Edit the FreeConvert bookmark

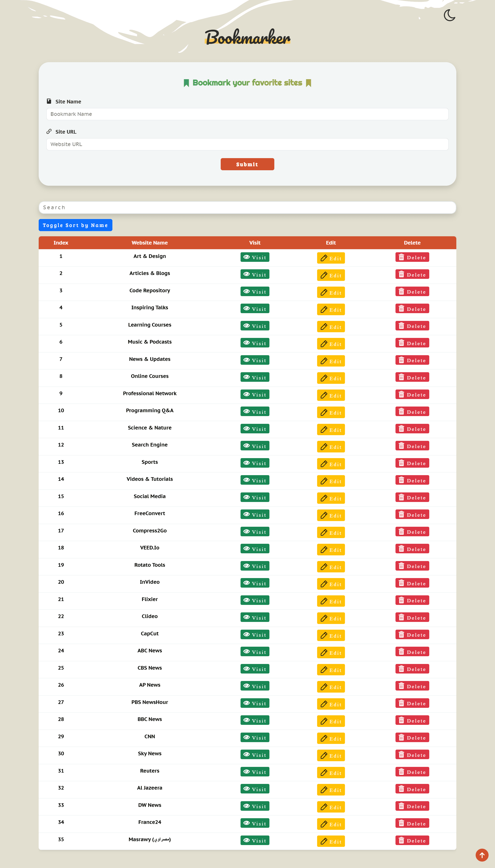[x=331, y=515]
